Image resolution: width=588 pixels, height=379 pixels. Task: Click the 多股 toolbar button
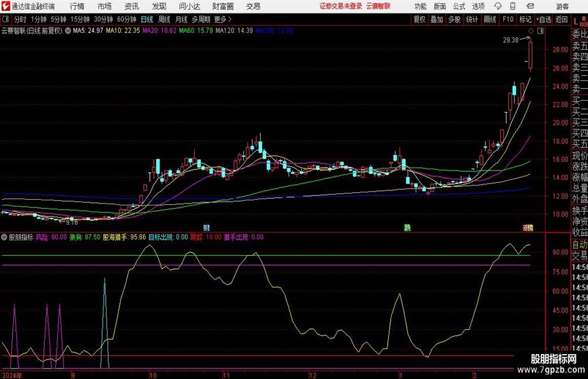(454, 19)
